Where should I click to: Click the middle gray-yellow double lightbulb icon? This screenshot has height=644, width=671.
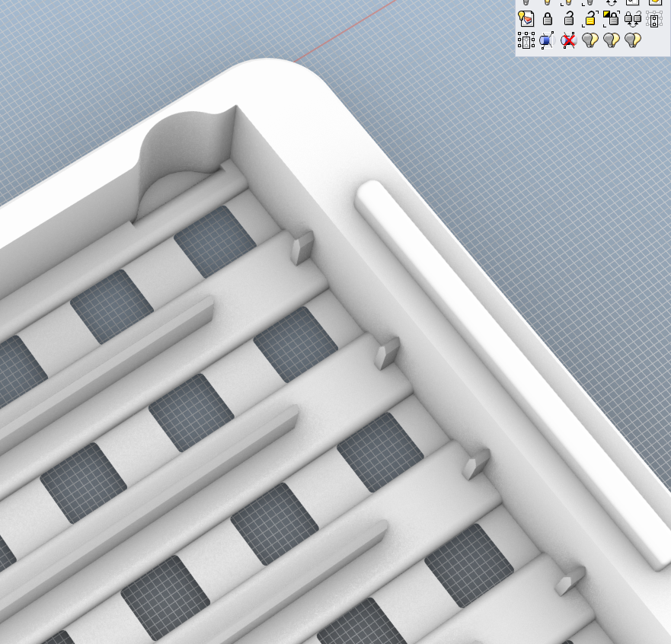click(x=612, y=40)
